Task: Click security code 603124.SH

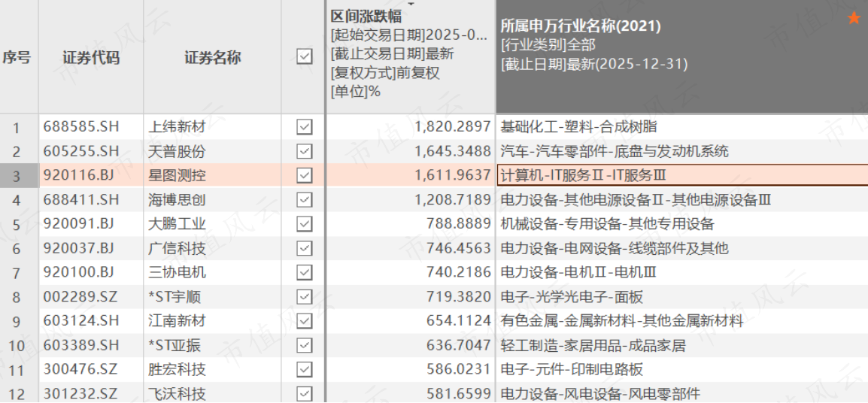Action: 81,320
